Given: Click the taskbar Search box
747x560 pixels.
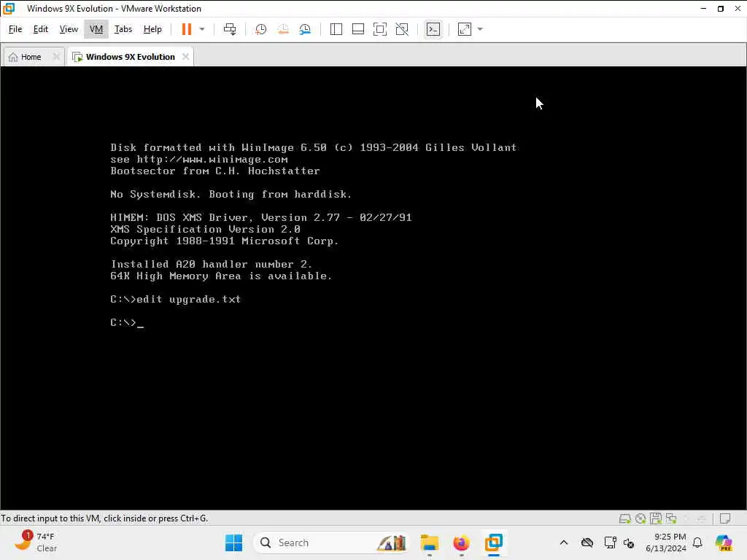Looking at the screenshot, I should pyautogui.click(x=331, y=542).
